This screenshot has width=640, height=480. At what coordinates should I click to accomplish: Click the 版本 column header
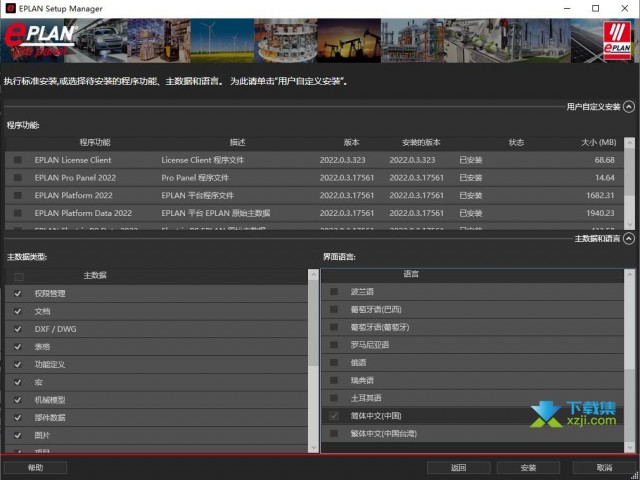coord(351,142)
